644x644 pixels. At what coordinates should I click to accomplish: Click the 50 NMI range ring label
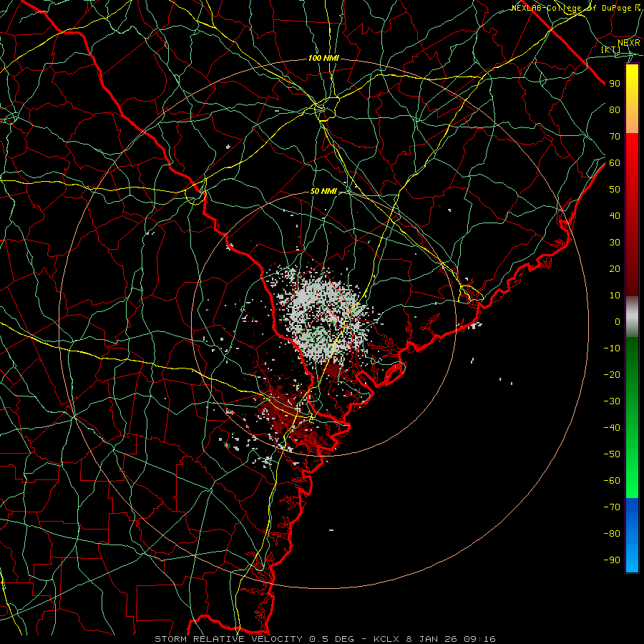(x=323, y=191)
